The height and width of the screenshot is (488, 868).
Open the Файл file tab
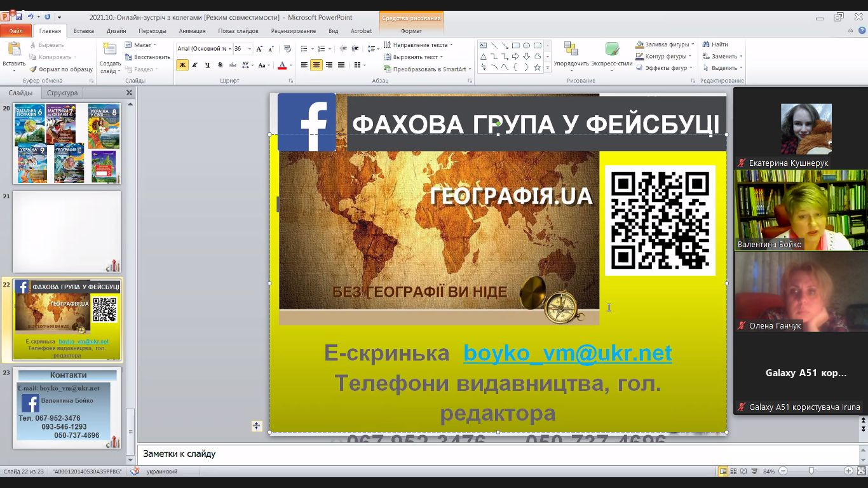pyautogui.click(x=16, y=30)
